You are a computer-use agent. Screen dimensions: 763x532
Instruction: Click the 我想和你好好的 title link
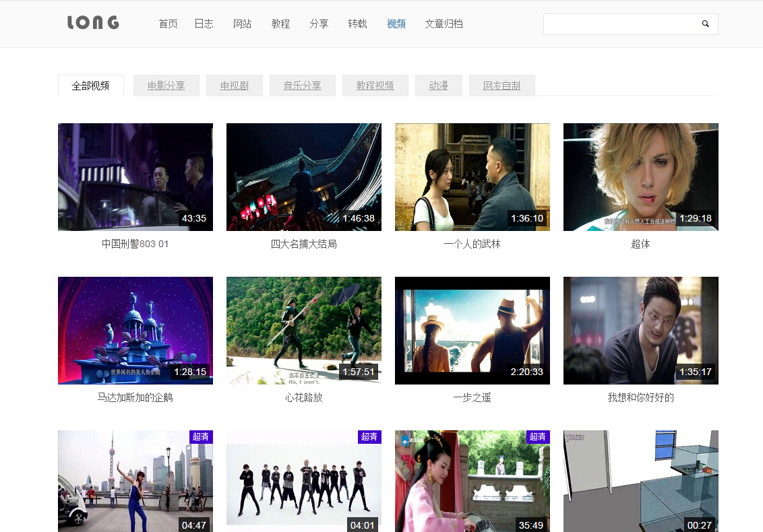(x=641, y=398)
